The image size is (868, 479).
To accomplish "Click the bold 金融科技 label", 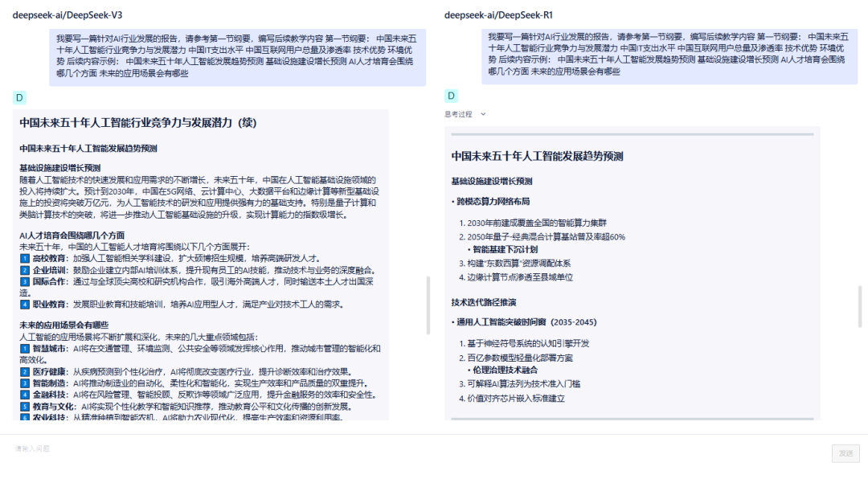I will click(49, 395).
